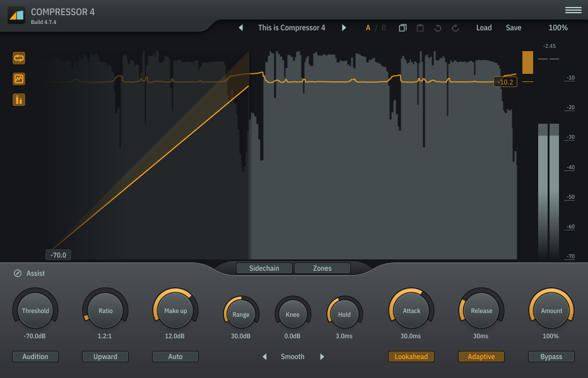Open preset name 'This is Compressor 4'
This screenshot has height=378, width=588.
tap(291, 28)
